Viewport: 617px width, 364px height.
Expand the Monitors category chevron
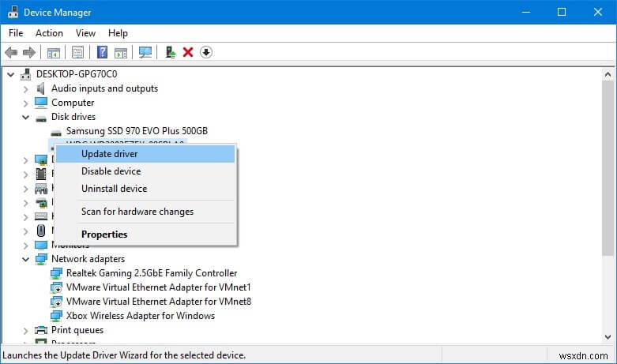[26, 246]
